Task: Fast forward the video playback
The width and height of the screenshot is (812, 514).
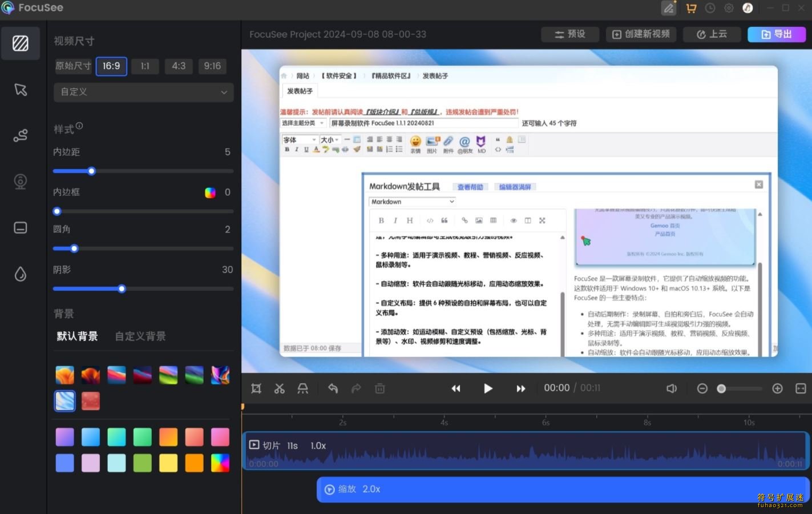Action: 520,388
